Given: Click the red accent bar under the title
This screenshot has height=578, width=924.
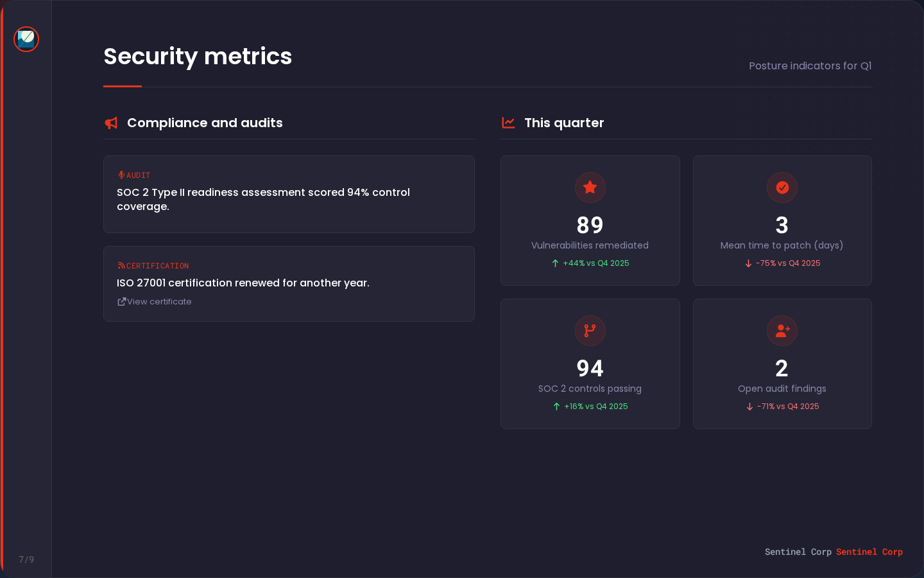Looking at the screenshot, I should coord(122,84).
